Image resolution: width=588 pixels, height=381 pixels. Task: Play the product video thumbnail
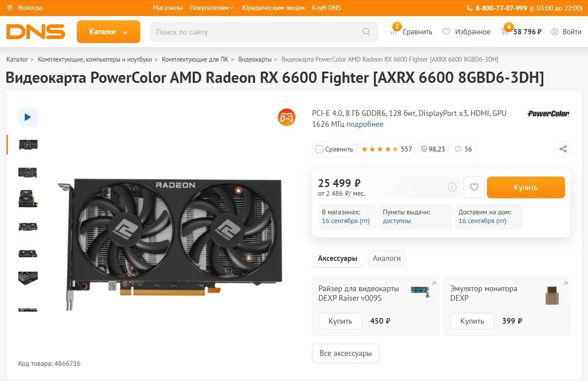(x=28, y=117)
